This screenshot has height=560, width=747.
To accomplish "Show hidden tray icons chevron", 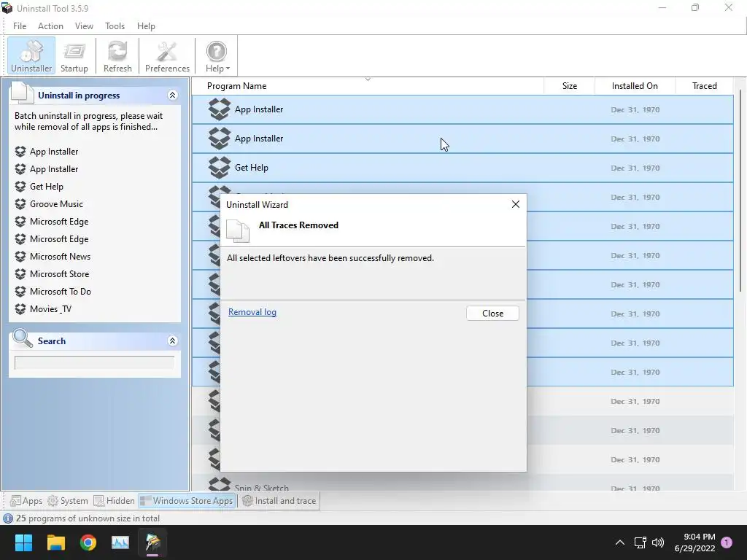I will 620,542.
